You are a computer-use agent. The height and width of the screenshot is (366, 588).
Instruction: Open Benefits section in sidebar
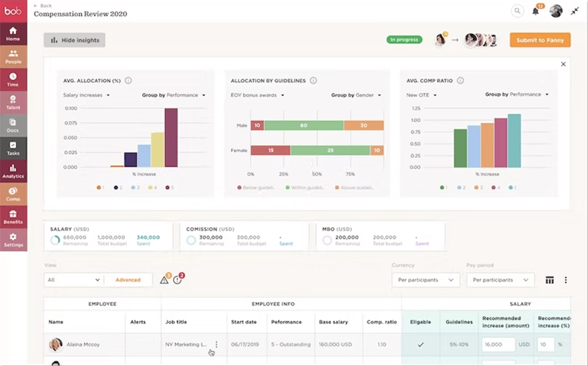(x=13, y=216)
